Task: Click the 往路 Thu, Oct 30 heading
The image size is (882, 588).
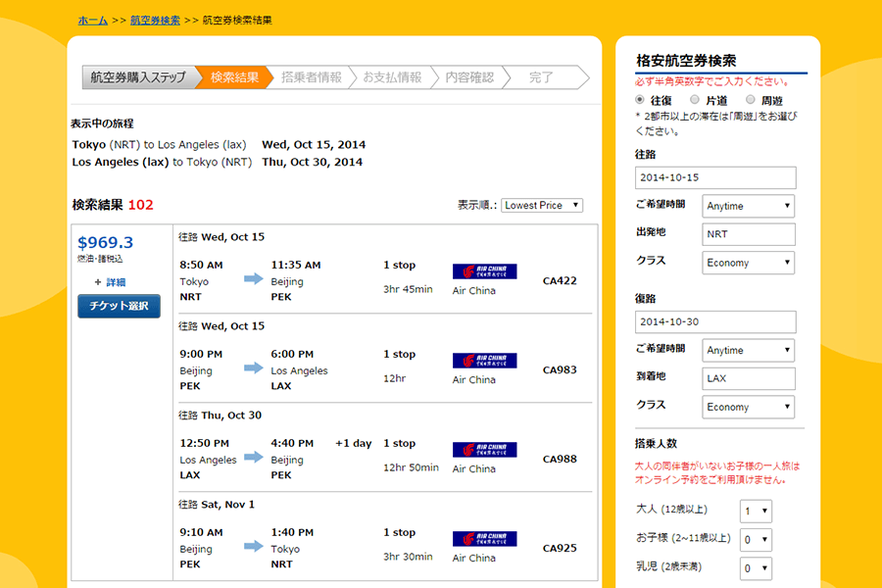Action: [220, 416]
